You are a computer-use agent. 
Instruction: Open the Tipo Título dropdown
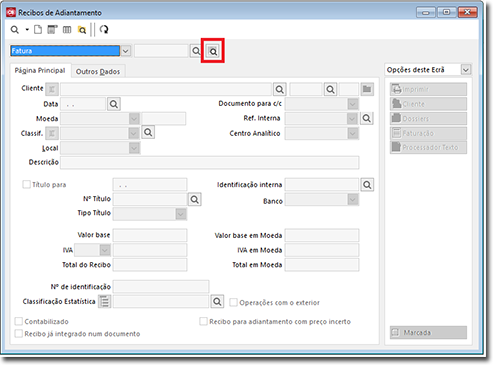181,214
